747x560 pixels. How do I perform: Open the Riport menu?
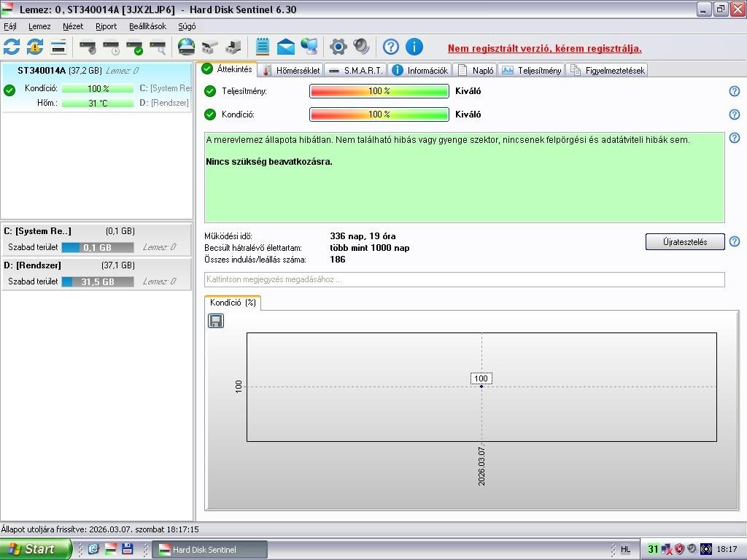107,27
